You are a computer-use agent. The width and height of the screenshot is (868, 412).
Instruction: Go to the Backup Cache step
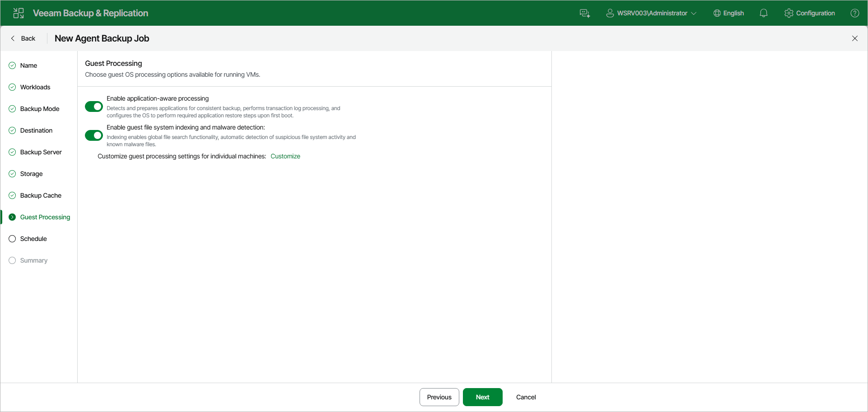pos(41,195)
